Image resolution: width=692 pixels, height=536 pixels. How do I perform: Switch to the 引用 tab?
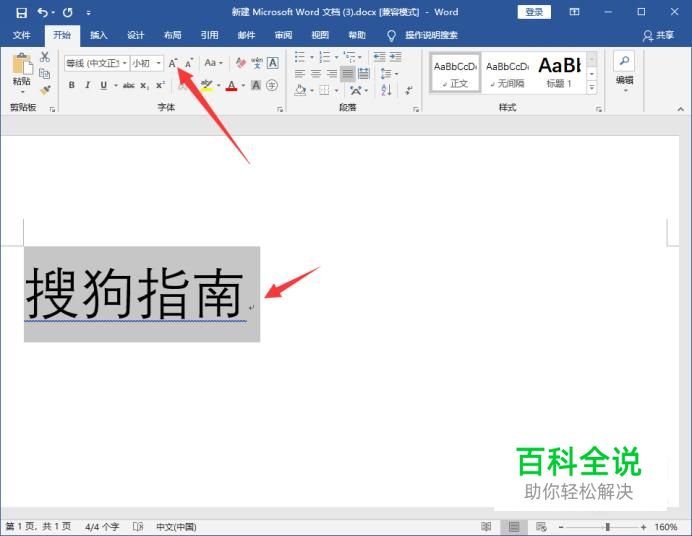(209, 35)
